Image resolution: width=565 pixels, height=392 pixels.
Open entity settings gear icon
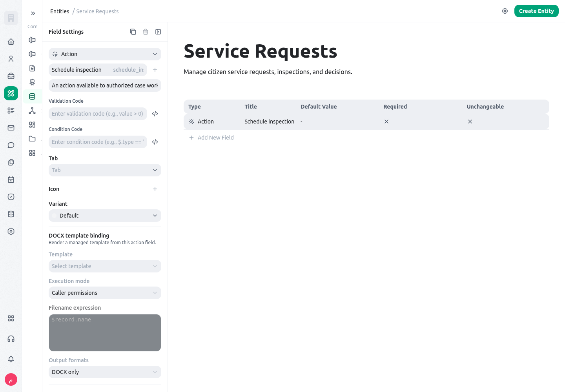click(x=505, y=11)
